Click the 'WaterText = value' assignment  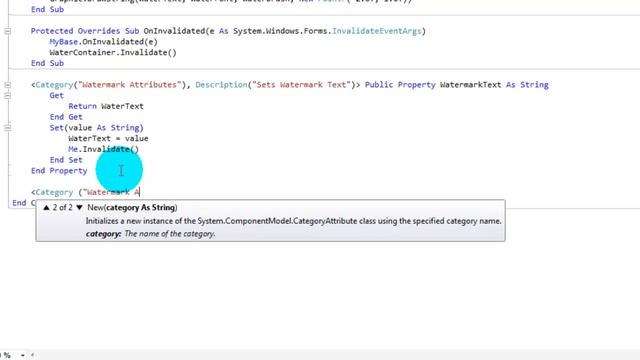coord(108,138)
